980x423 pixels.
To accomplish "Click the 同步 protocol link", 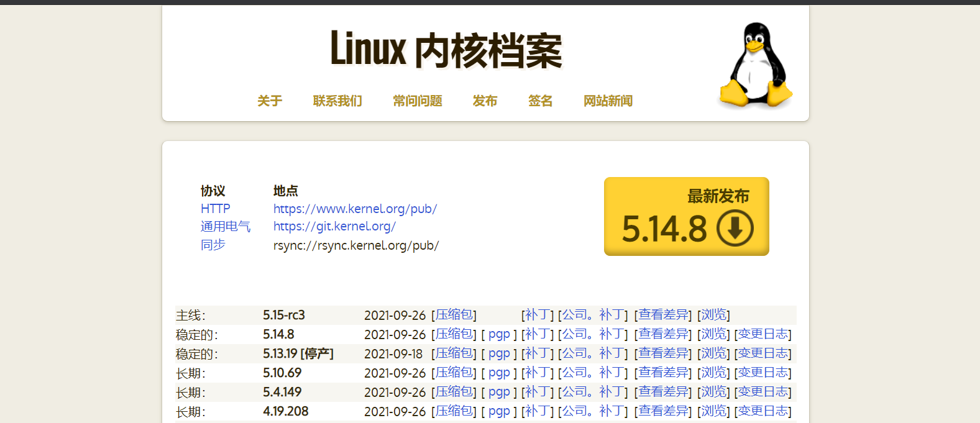I will pos(213,245).
